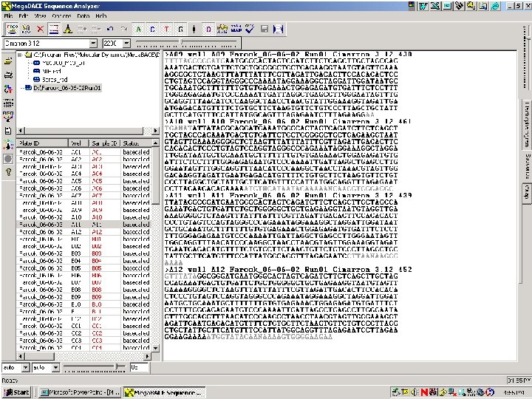Click sample list scroll up arrow
The image size is (532, 399).
[x=155, y=143]
